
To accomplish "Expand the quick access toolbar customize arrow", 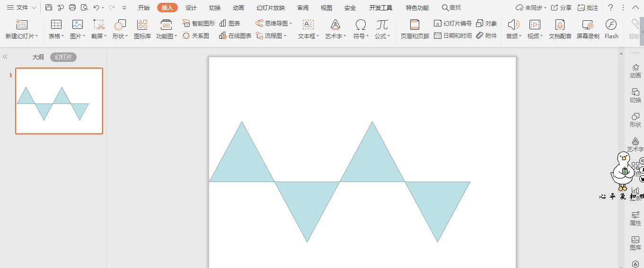I will pos(124,8).
